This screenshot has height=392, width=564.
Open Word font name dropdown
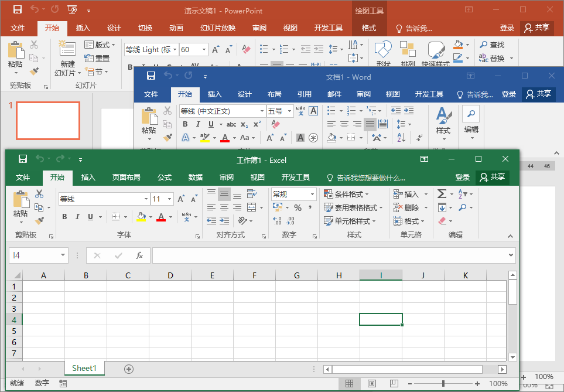tap(262, 111)
